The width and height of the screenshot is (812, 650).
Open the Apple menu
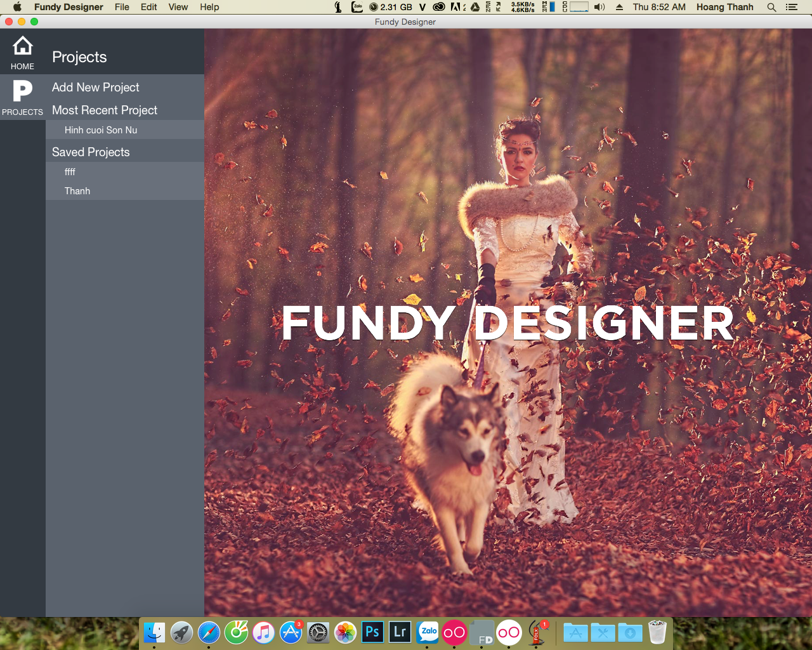17,7
